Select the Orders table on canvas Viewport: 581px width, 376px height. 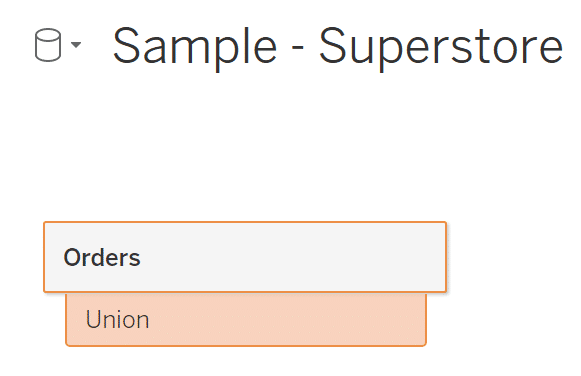(245, 257)
